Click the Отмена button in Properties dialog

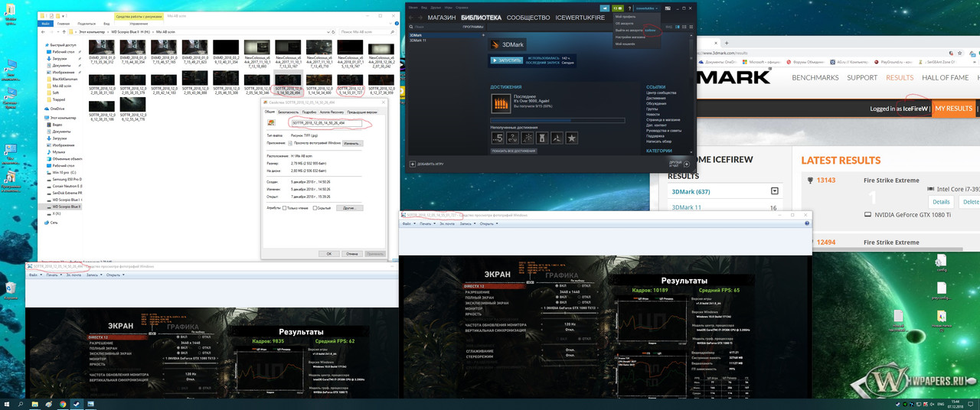pos(351,253)
